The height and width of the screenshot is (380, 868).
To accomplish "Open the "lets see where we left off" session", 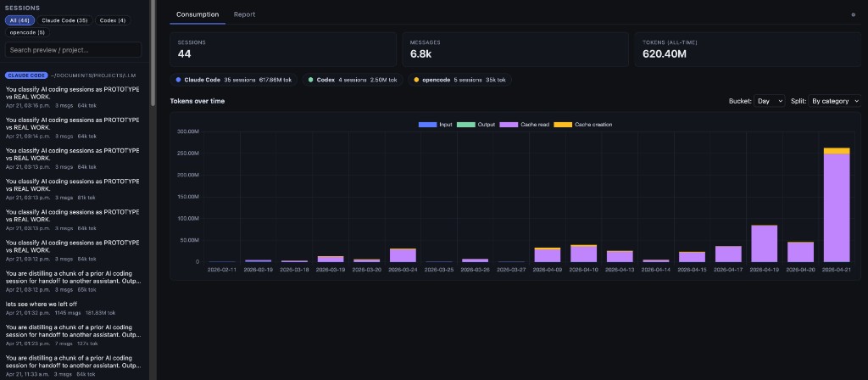I will click(x=42, y=304).
